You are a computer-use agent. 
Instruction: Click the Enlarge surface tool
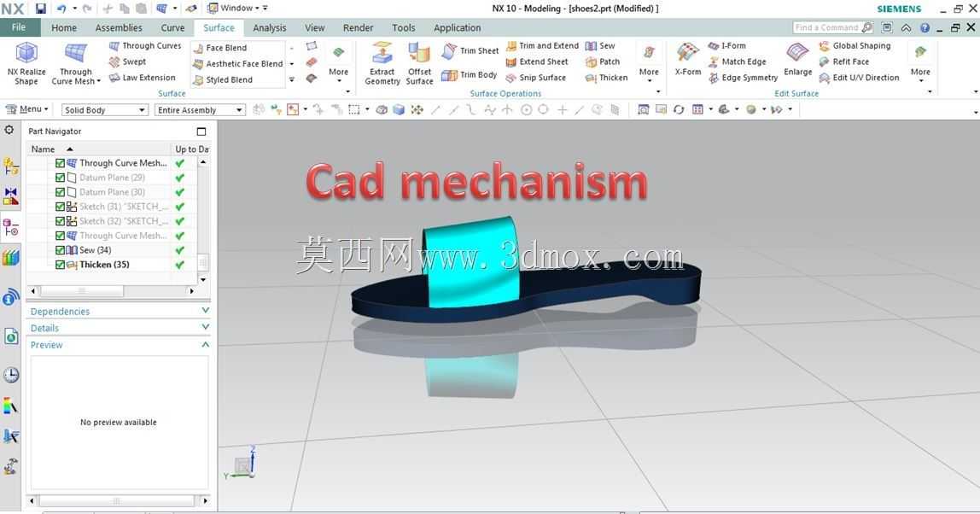[x=798, y=60]
